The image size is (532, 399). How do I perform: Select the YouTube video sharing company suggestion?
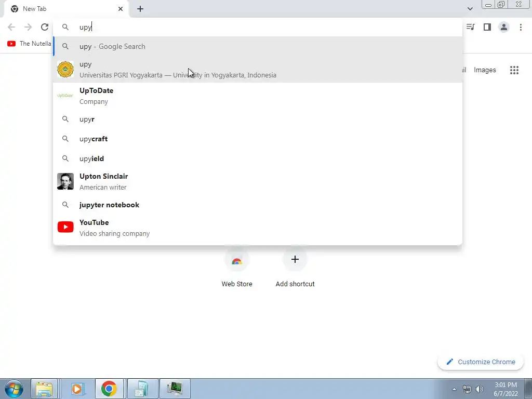[x=258, y=228]
